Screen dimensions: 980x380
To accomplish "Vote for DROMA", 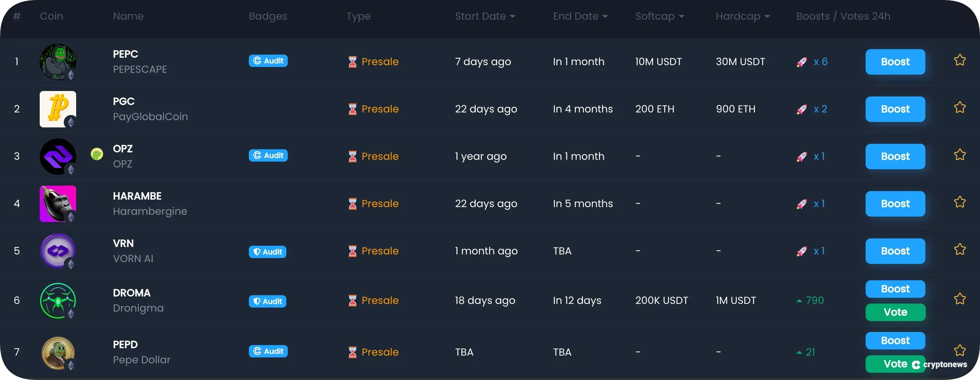I will point(895,312).
